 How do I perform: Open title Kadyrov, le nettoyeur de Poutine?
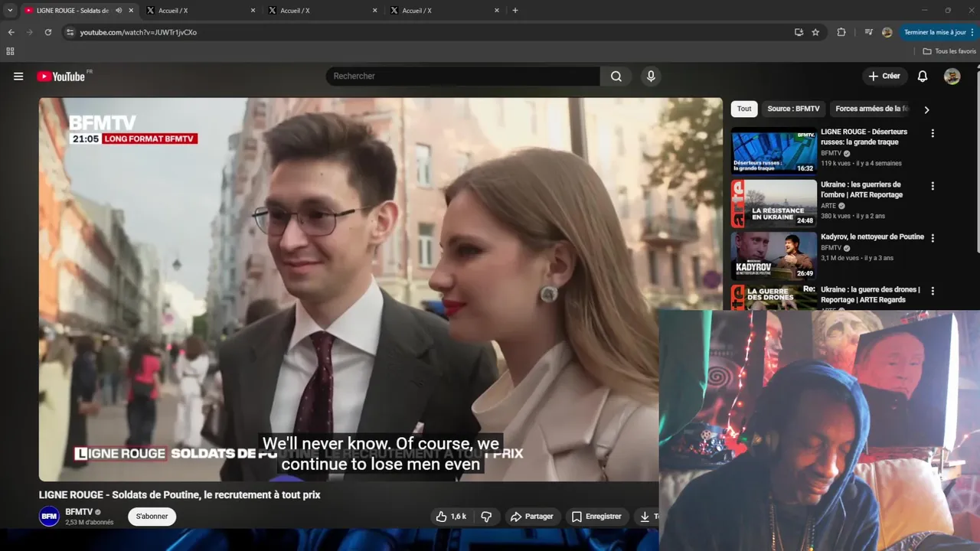[x=872, y=236]
